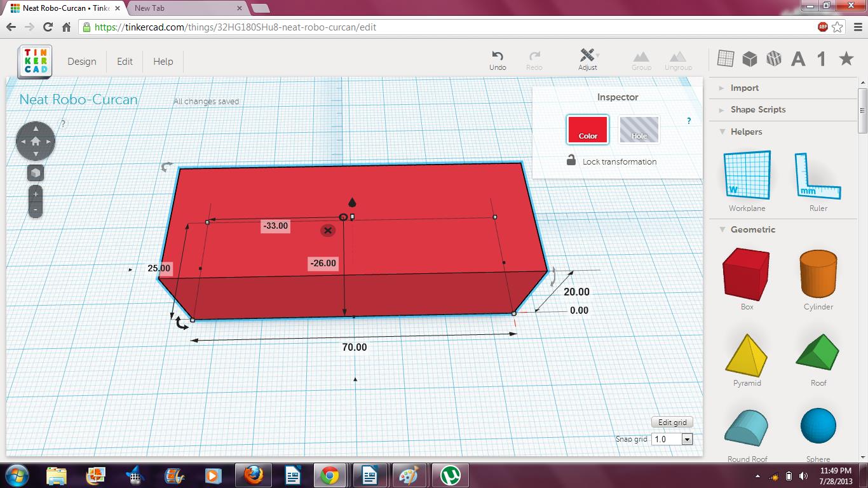This screenshot has width=868, height=488.
Task: Open the favorites star category
Action: [x=846, y=58]
